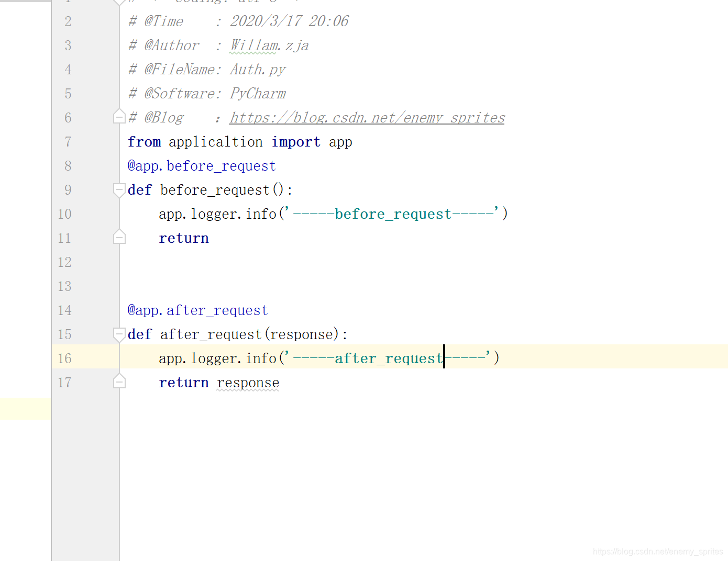
Task: Click line number 13 in the gutter
Action: tap(64, 286)
